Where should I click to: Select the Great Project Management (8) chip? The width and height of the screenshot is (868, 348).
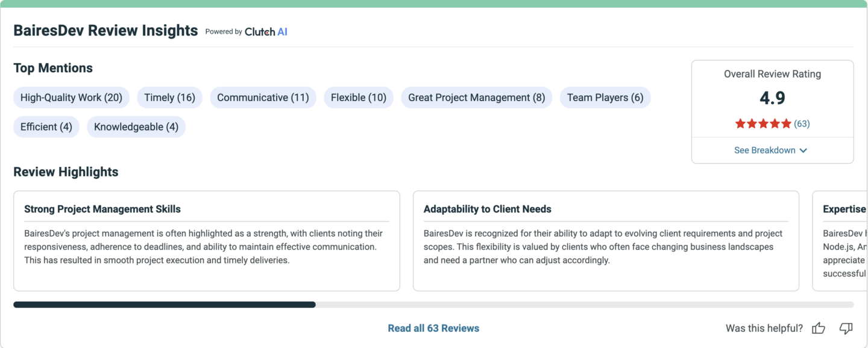pos(476,98)
